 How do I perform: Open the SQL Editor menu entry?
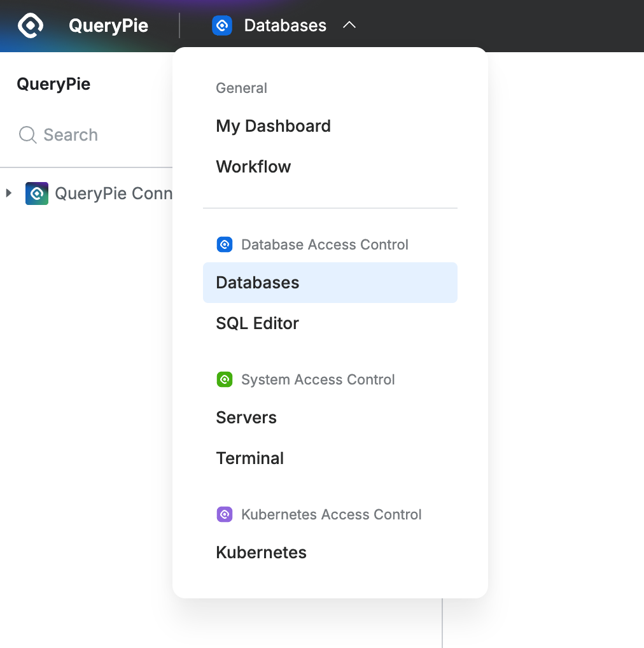click(257, 323)
